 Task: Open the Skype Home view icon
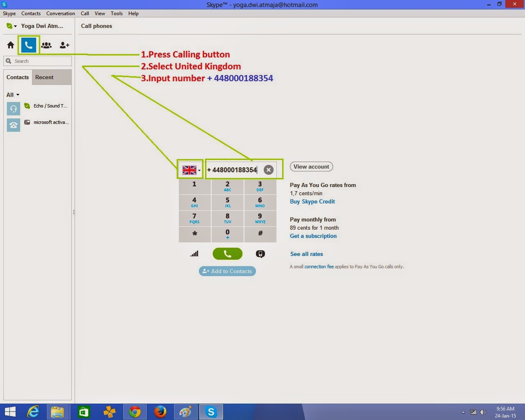click(x=11, y=45)
